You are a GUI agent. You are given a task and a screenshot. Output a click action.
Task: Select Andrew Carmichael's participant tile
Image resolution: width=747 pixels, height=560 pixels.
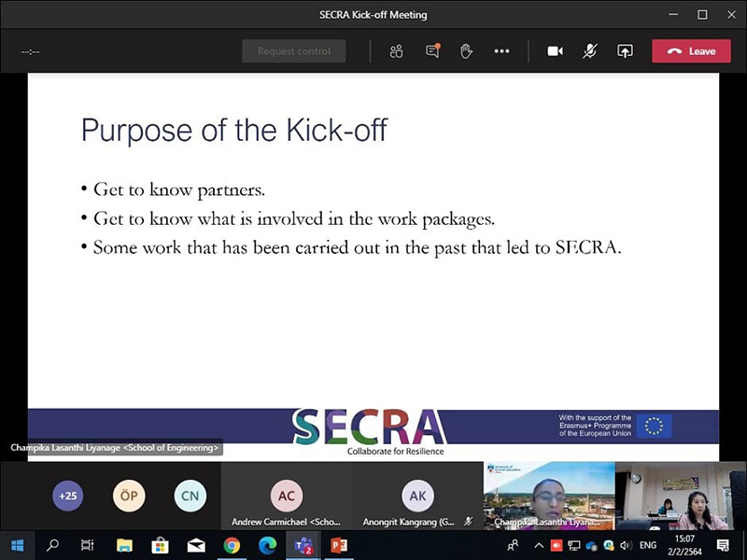point(287,496)
